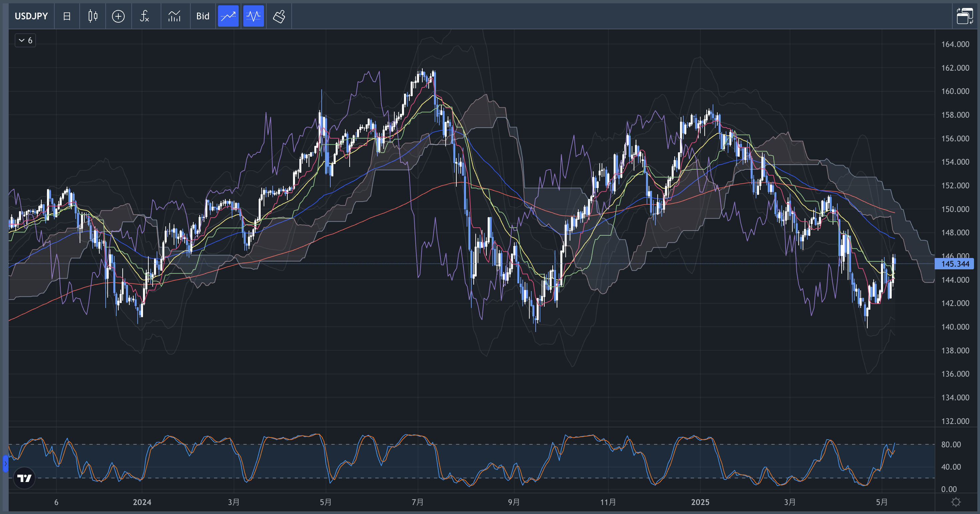Click the TradingView logo

click(24, 478)
